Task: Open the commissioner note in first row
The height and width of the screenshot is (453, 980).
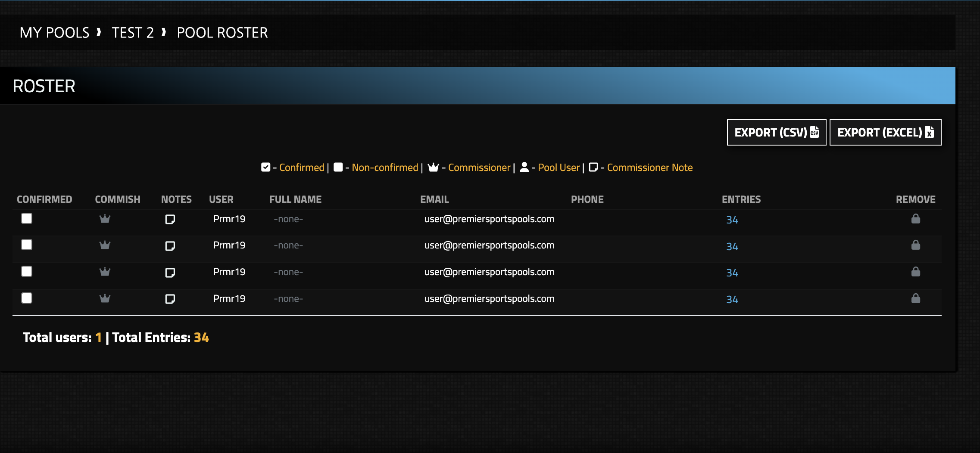Action: pyautogui.click(x=170, y=220)
